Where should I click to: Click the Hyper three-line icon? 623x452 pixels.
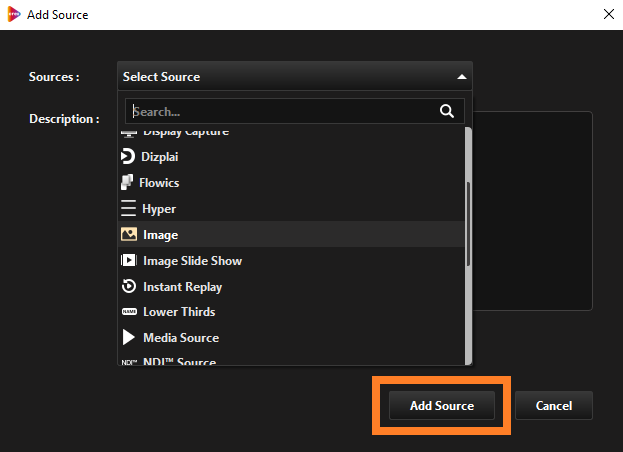(x=128, y=209)
